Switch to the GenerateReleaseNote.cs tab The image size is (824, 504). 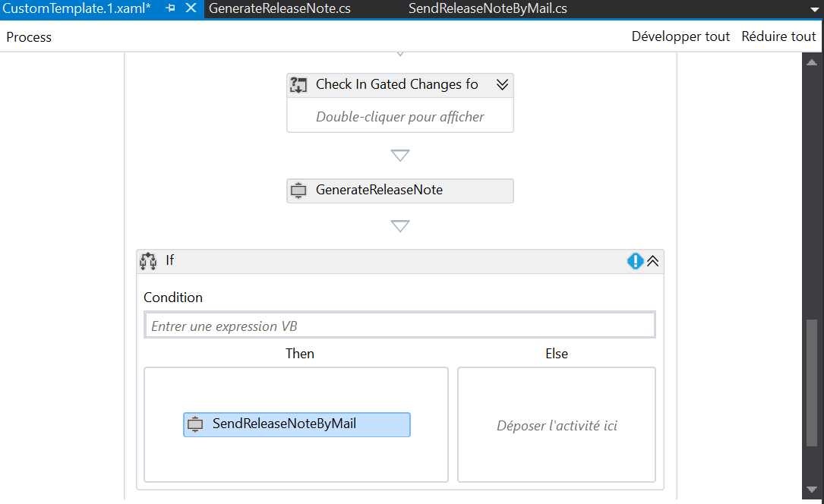279,9
